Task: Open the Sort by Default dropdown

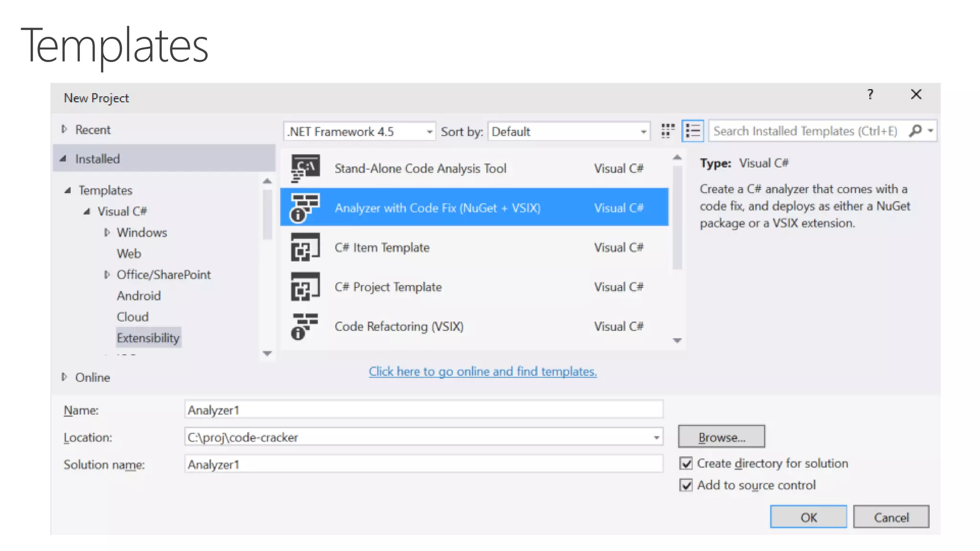Action: pos(643,132)
